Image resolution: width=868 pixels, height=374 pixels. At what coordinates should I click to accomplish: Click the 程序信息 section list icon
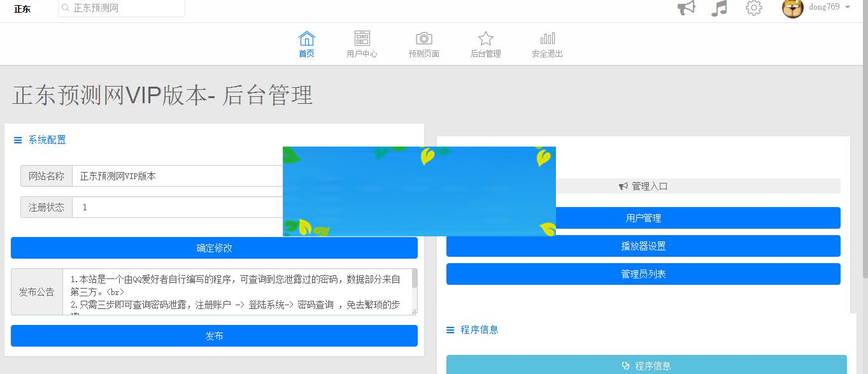pos(450,329)
